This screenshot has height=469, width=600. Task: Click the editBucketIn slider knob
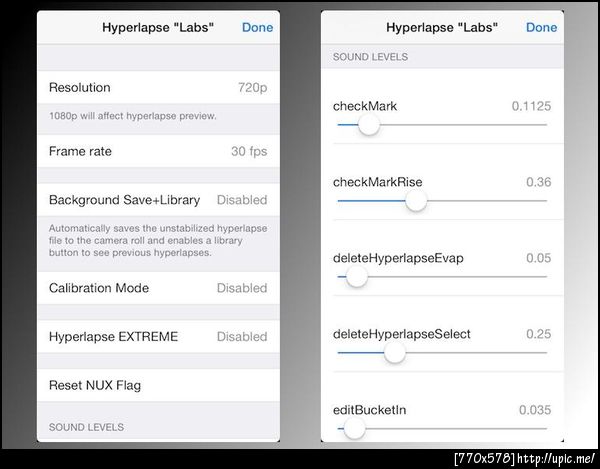(x=354, y=428)
